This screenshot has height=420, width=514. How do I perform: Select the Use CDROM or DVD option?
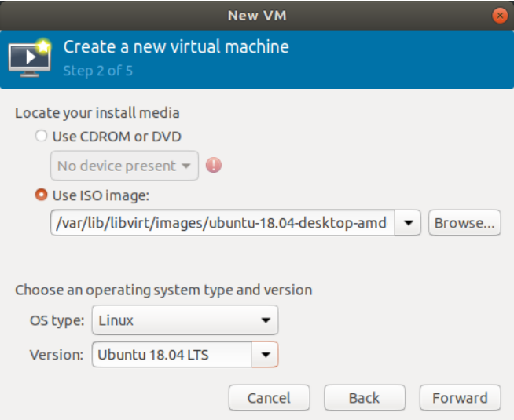(42, 136)
